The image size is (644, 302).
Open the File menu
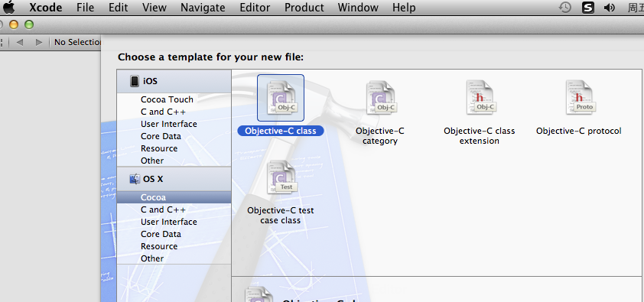coord(86,8)
